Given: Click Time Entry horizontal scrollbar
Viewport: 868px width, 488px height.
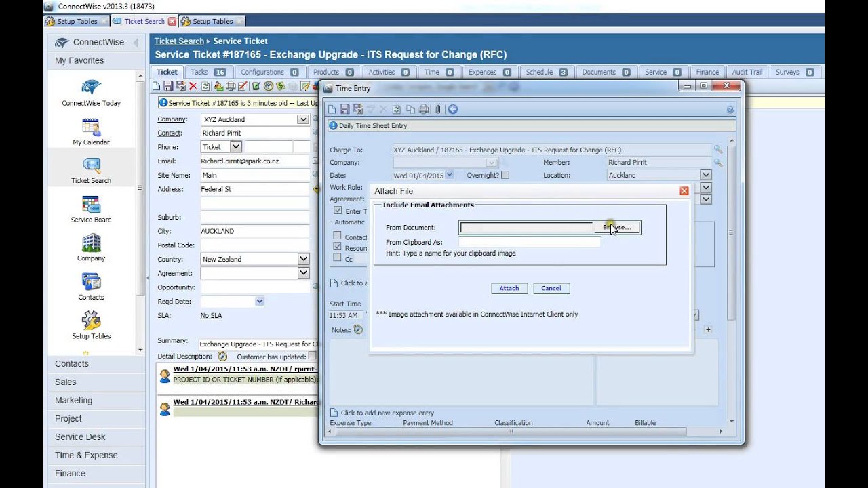Looking at the screenshot, I should point(510,431).
